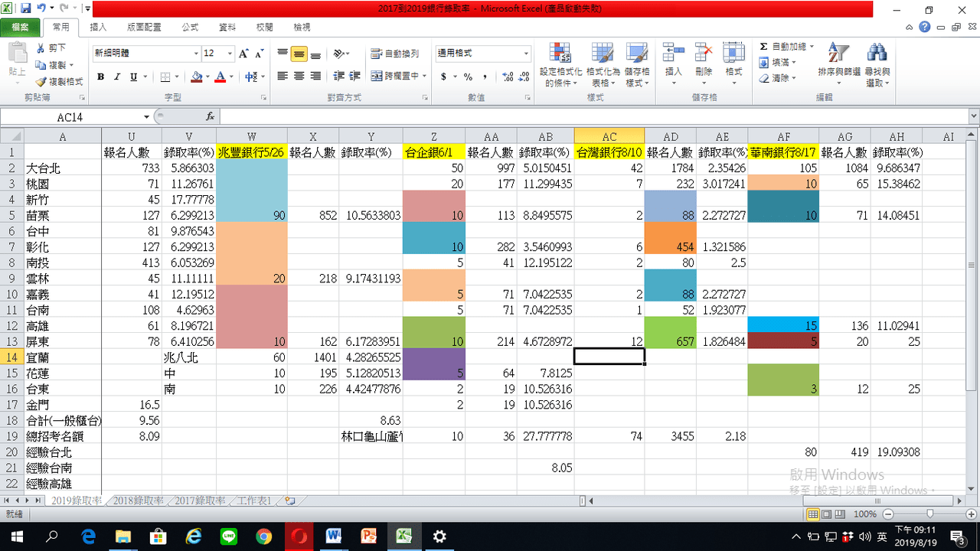Screen dimensions: 980x551
Task: Switch to the 2018錄取率 sheet tab
Action: coord(138,501)
